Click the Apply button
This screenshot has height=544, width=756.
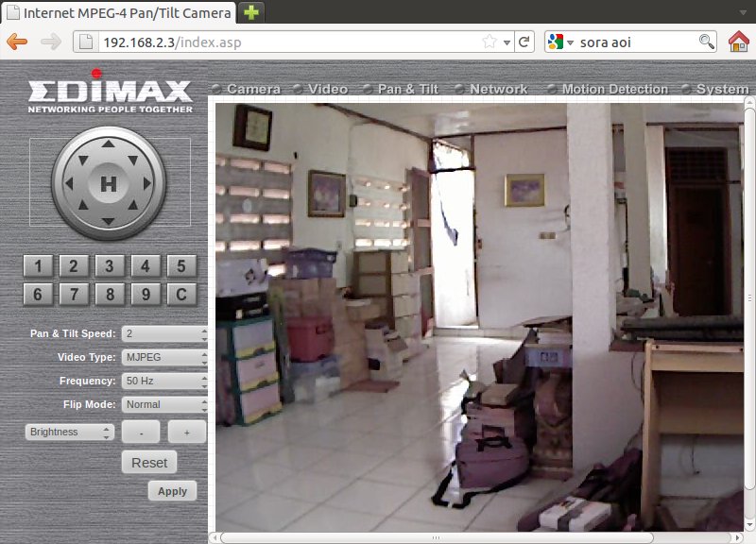(x=172, y=491)
